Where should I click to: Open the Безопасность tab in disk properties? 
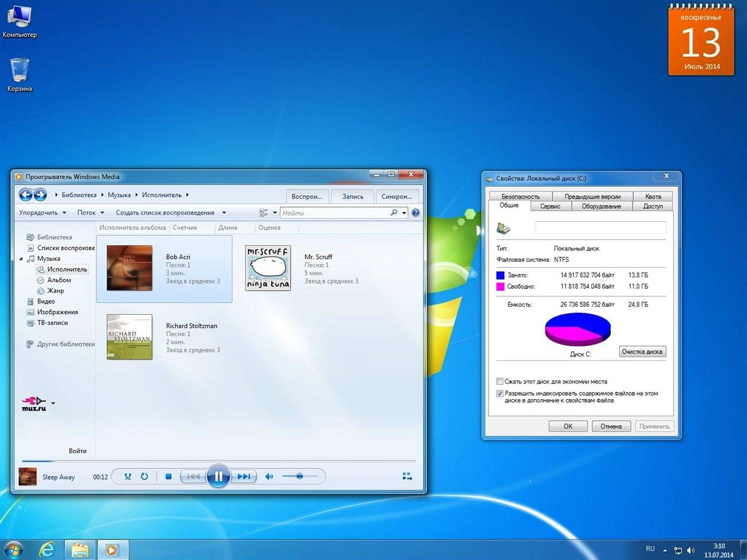click(521, 196)
